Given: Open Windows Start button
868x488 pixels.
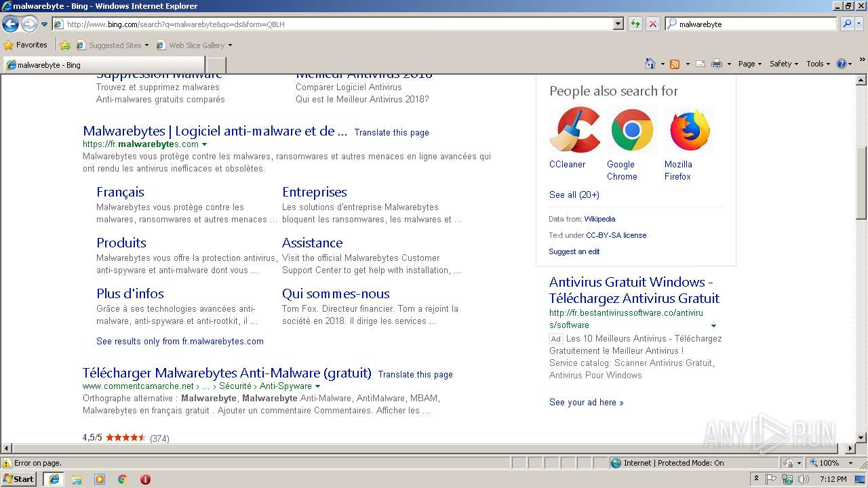Looking at the screenshot, I should point(19,479).
